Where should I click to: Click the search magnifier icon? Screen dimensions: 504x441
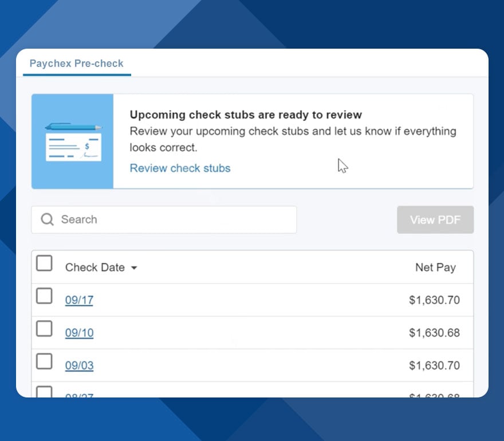[x=47, y=219]
